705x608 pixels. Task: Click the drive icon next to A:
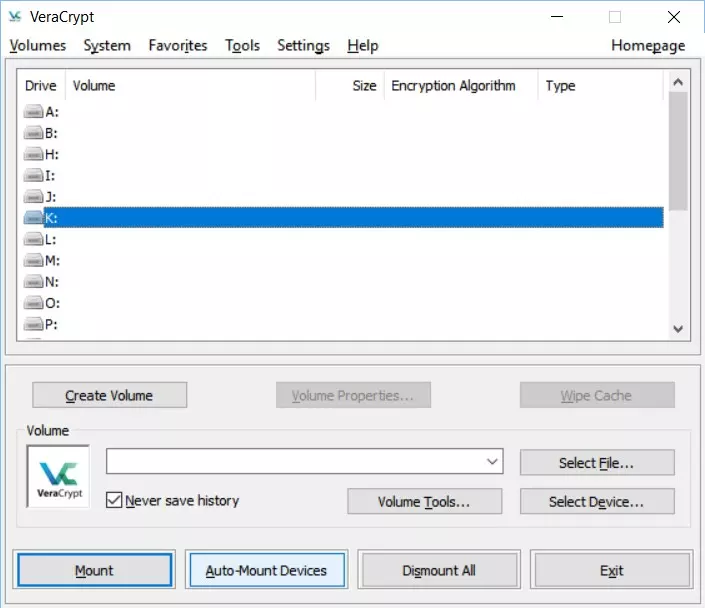click(x=33, y=112)
